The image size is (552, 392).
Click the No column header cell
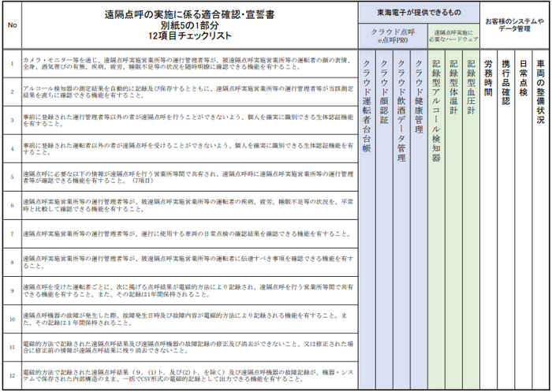click(x=13, y=25)
